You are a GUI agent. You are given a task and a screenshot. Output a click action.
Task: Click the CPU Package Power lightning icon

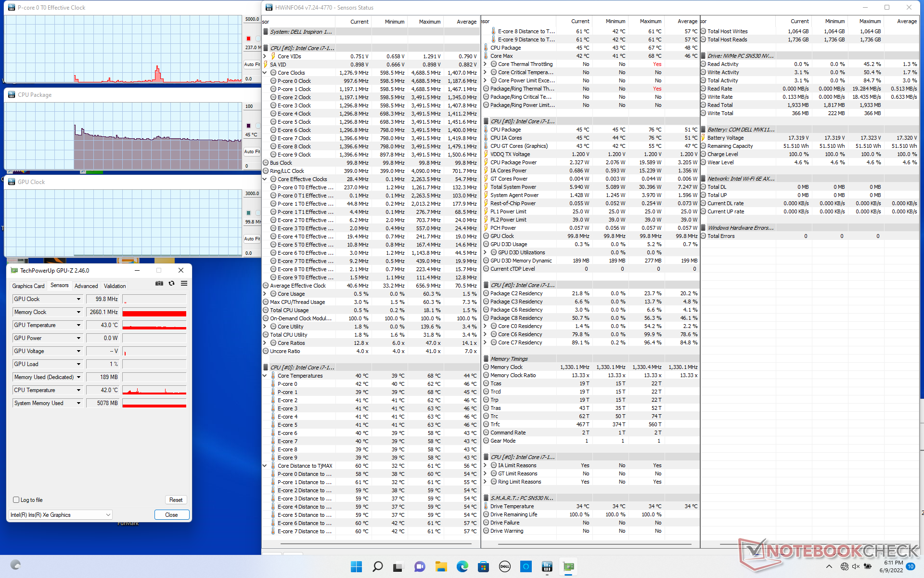tap(486, 162)
